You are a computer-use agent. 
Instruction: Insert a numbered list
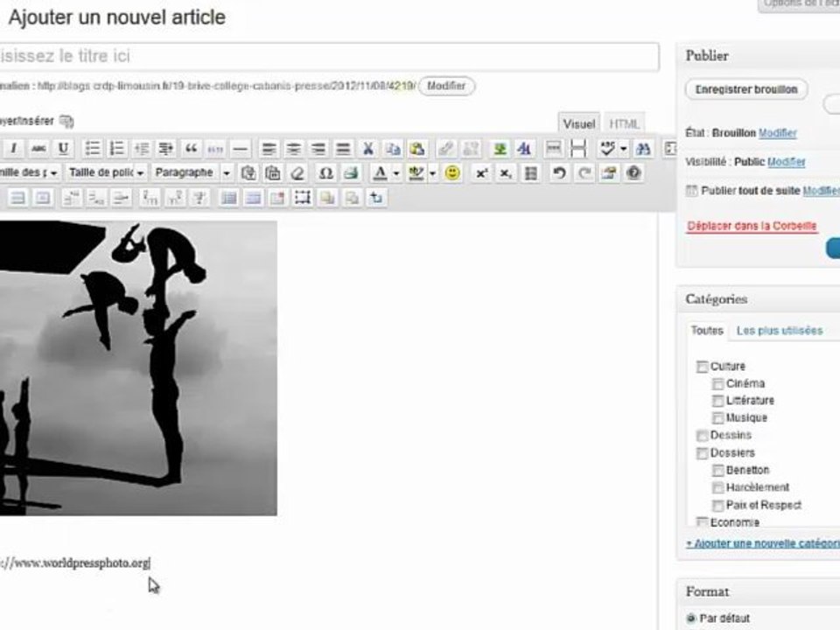pyautogui.click(x=116, y=149)
